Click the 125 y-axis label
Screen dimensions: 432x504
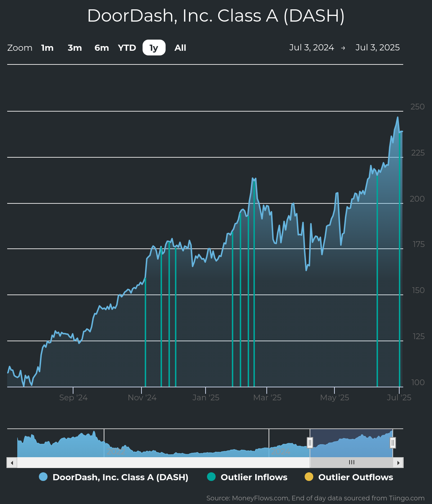pos(419,337)
